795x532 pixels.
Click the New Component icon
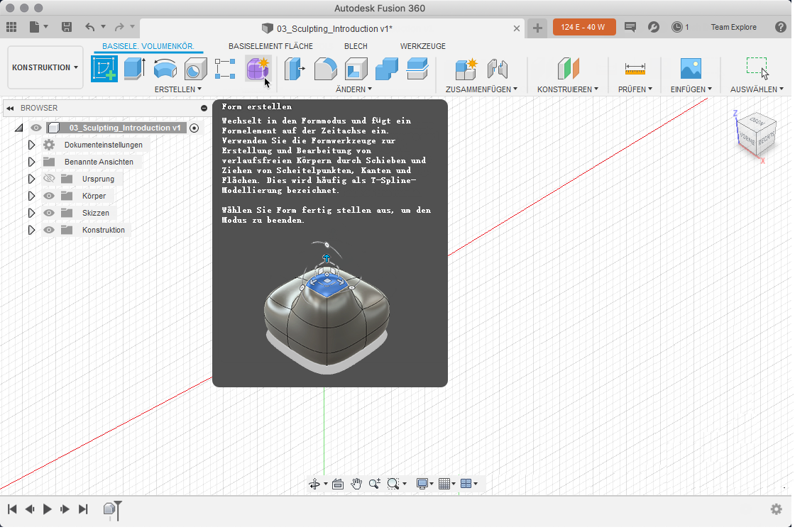[x=466, y=69]
